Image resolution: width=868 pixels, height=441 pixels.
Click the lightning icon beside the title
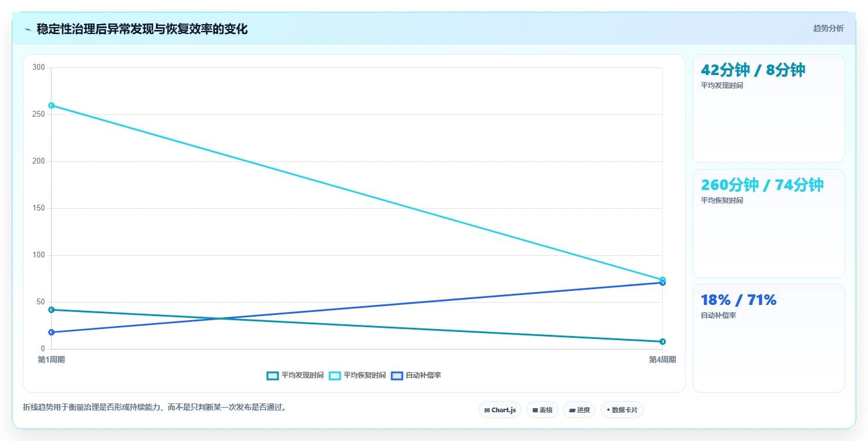(28, 29)
